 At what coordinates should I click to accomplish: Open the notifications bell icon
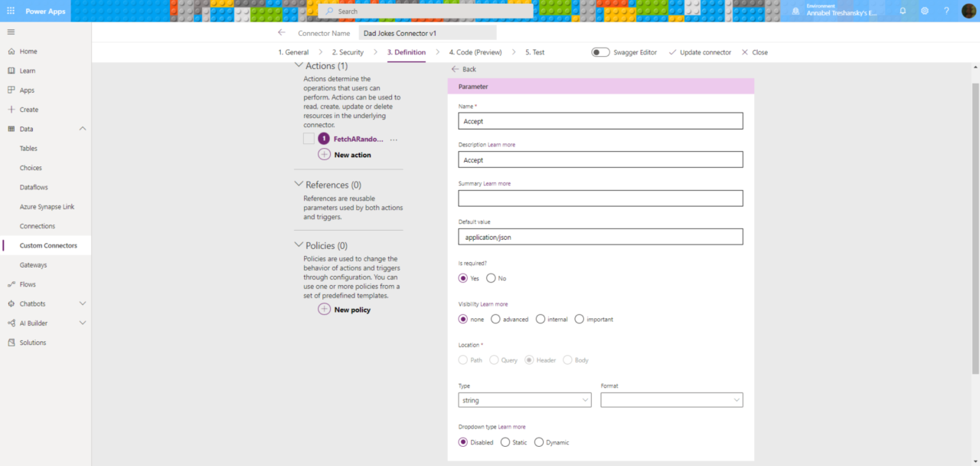(x=903, y=11)
